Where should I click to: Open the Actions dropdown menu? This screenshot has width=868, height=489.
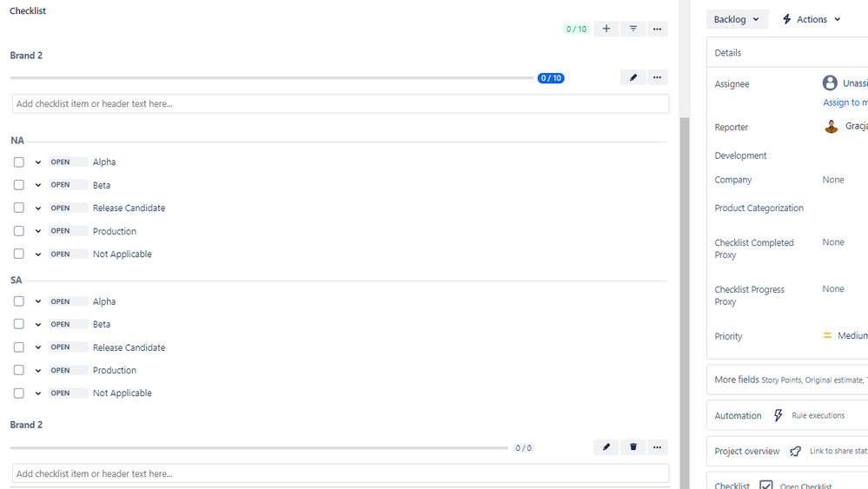(812, 19)
